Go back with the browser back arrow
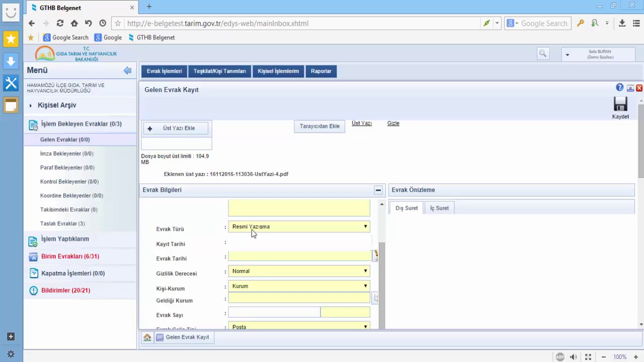The height and width of the screenshot is (362, 644). (32, 23)
